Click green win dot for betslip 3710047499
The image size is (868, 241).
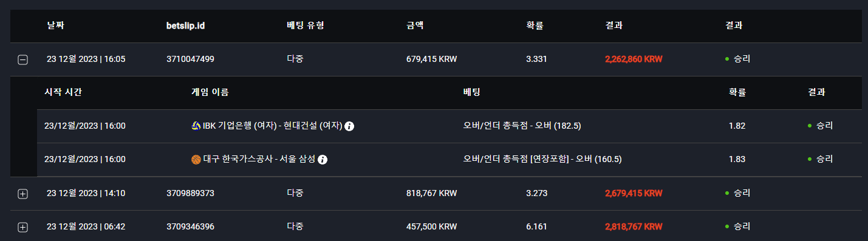pyautogui.click(x=726, y=59)
